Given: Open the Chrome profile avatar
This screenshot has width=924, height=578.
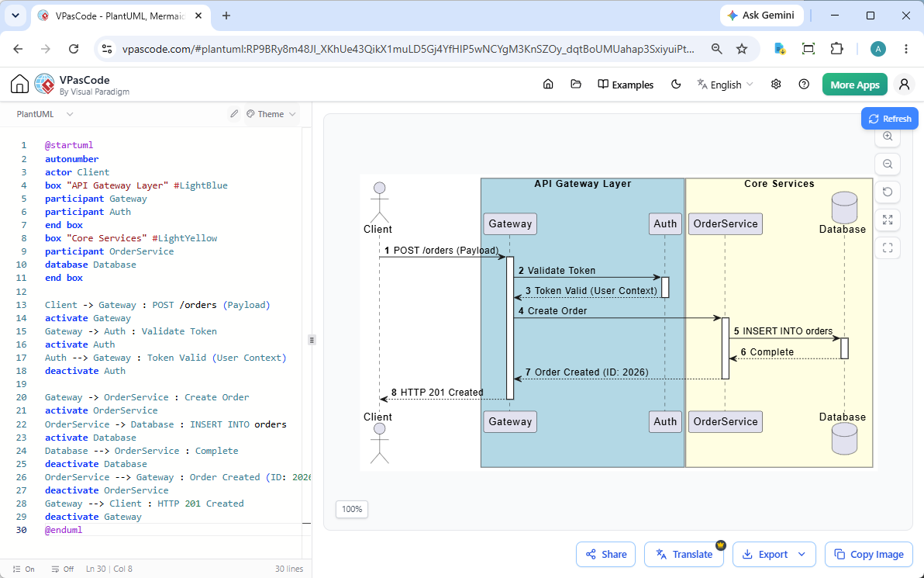Looking at the screenshot, I should point(878,49).
